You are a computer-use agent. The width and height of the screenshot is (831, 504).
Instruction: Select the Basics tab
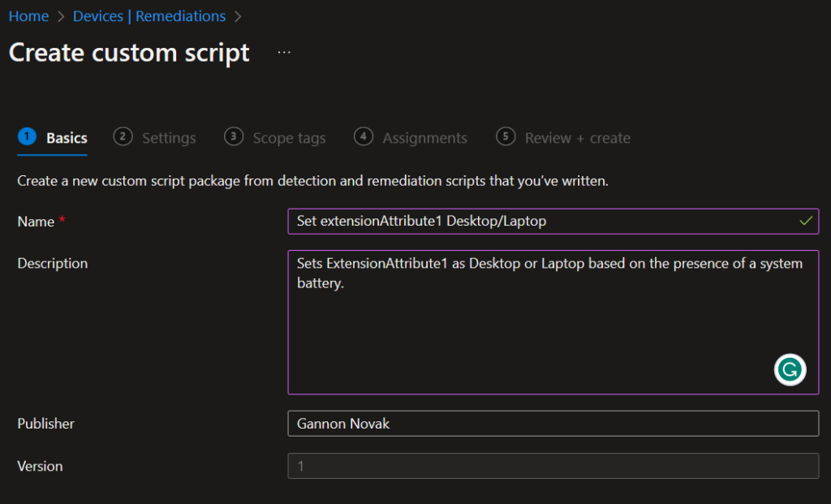(x=67, y=138)
